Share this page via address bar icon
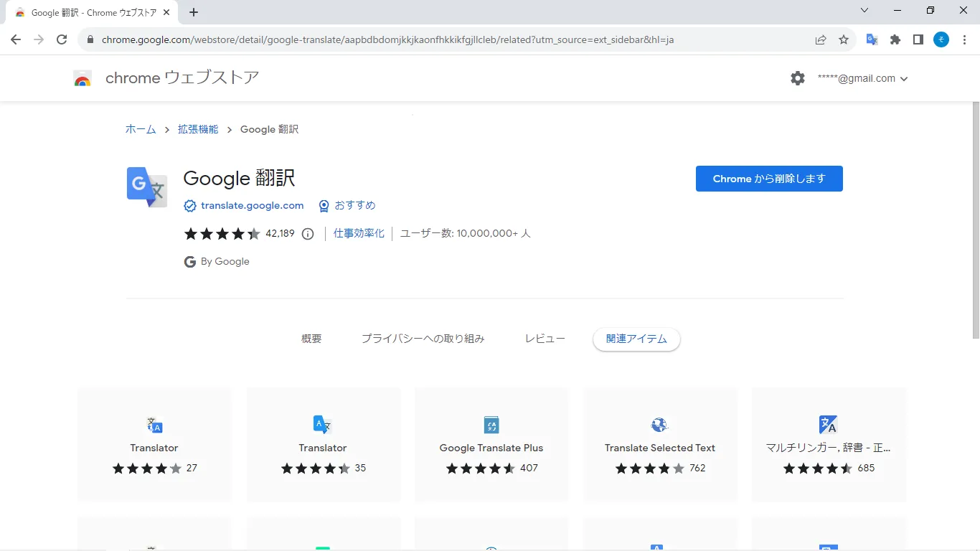This screenshot has width=980, height=551. point(821,39)
